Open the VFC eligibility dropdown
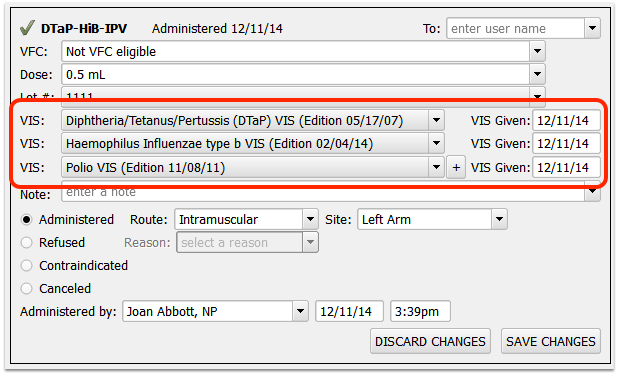The image size is (618, 376). 537,51
